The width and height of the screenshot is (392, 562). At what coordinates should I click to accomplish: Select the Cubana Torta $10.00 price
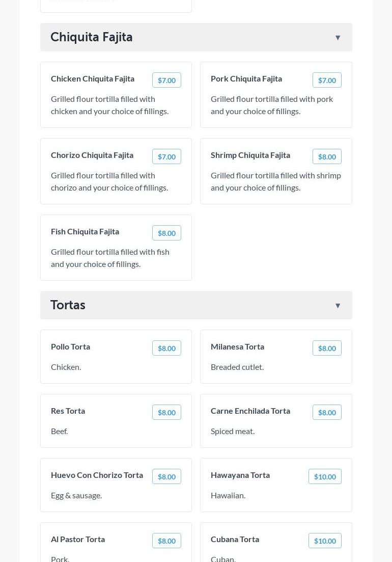pos(325,541)
